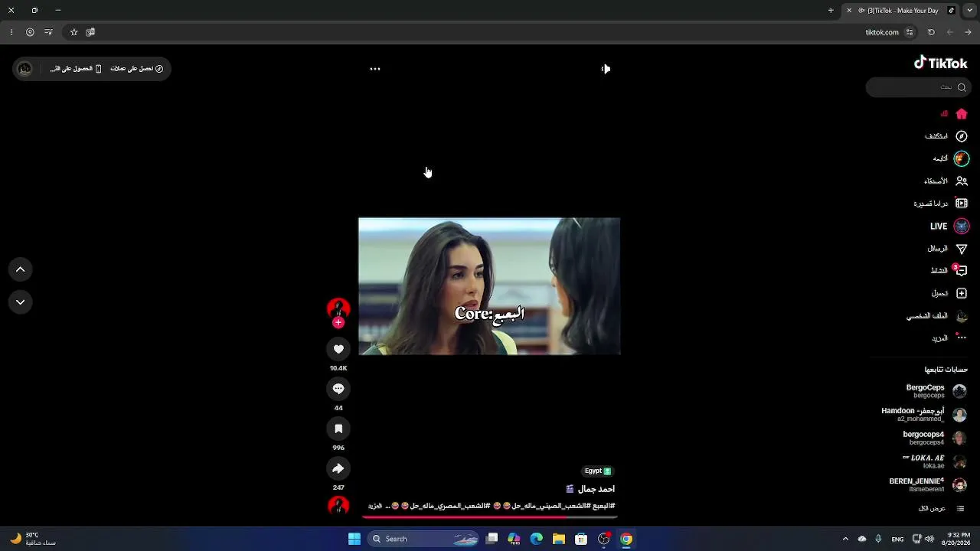Screen dimensions: 980x551
Task: Open the LIVE section in the sidebar
Action: pyautogui.click(x=949, y=227)
